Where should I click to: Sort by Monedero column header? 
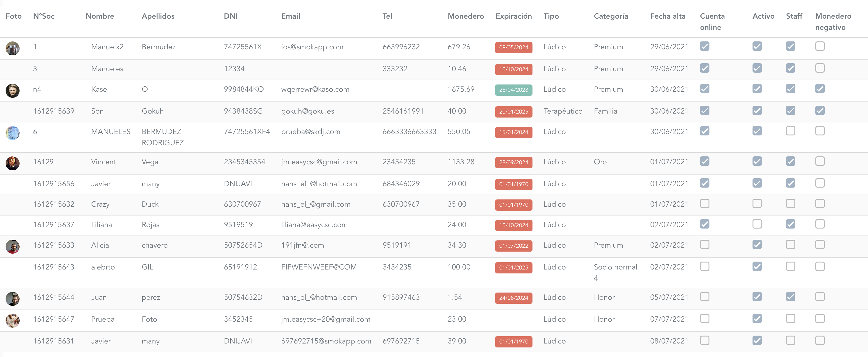[465, 16]
